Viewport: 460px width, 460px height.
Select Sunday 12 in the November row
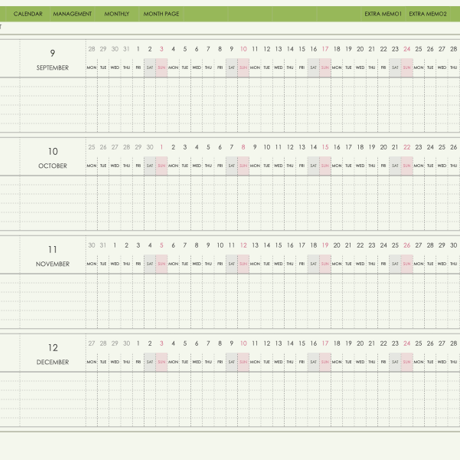point(243,245)
